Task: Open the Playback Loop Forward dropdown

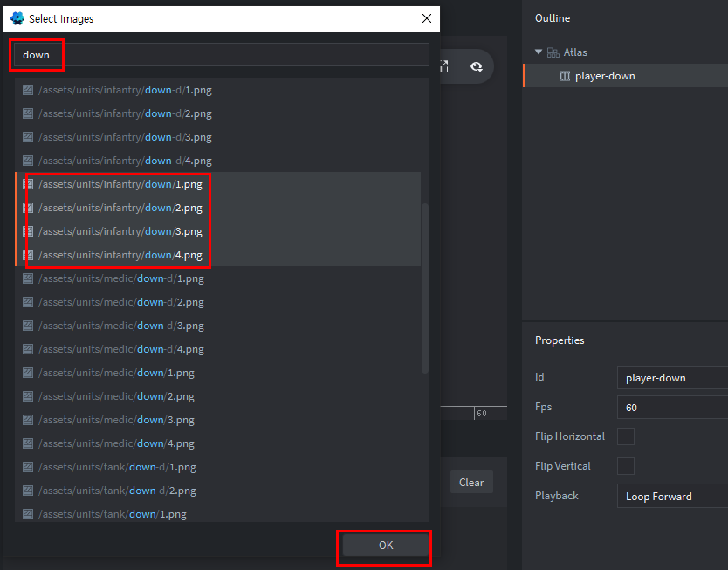Action: [x=672, y=496]
